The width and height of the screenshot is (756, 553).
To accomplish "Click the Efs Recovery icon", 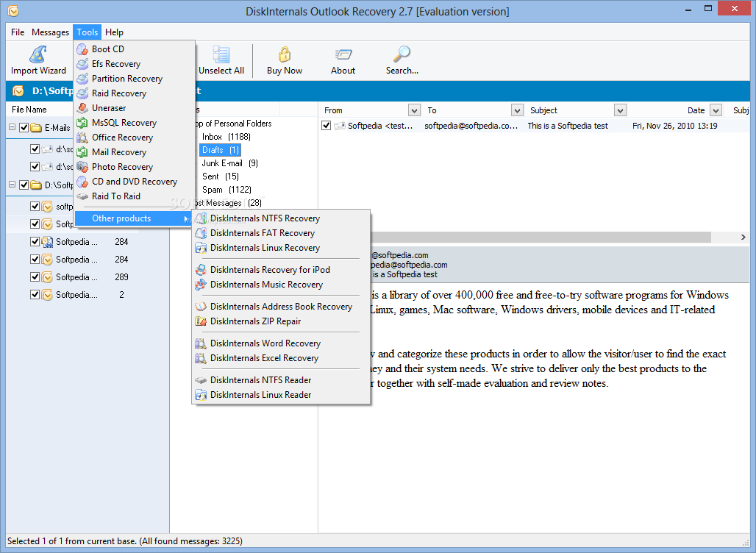I will click(x=82, y=64).
